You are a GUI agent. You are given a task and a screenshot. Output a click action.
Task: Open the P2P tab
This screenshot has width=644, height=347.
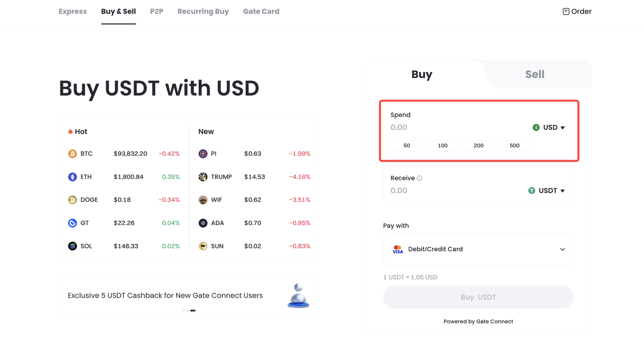156,12
